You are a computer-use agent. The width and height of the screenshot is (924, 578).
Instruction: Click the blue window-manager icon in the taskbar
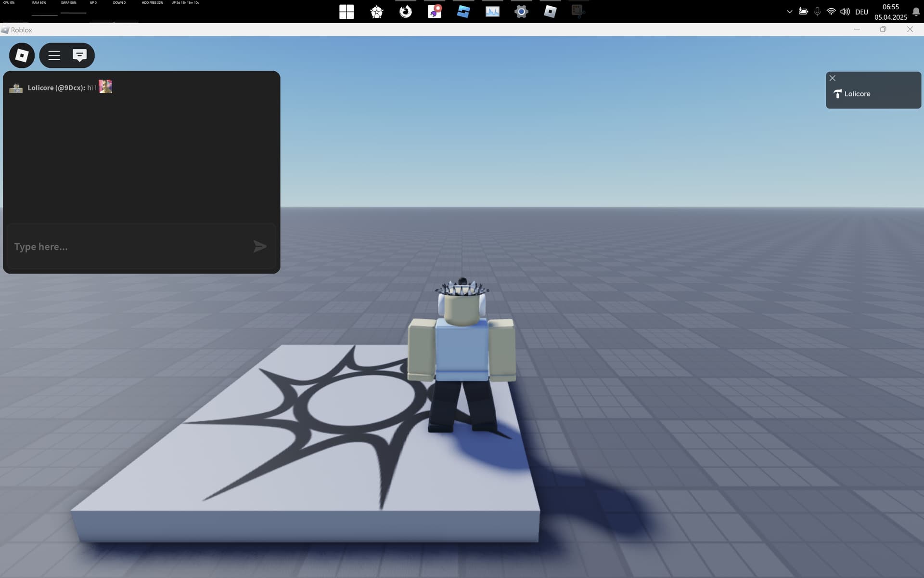tap(463, 12)
